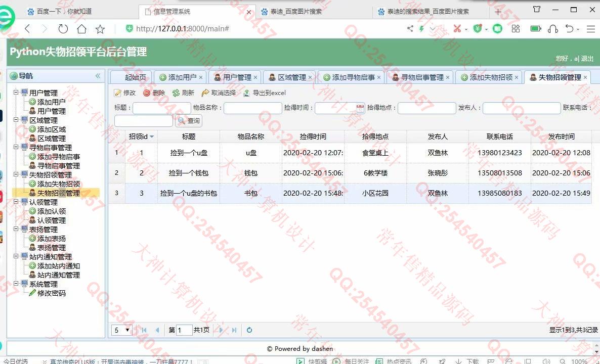This screenshot has width=600, height=364.
Task: Reload the page with browser refresh icon
Action: pos(63,29)
